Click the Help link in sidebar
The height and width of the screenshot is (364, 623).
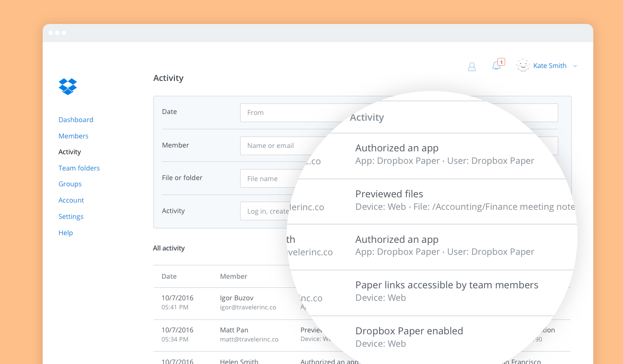[66, 233]
